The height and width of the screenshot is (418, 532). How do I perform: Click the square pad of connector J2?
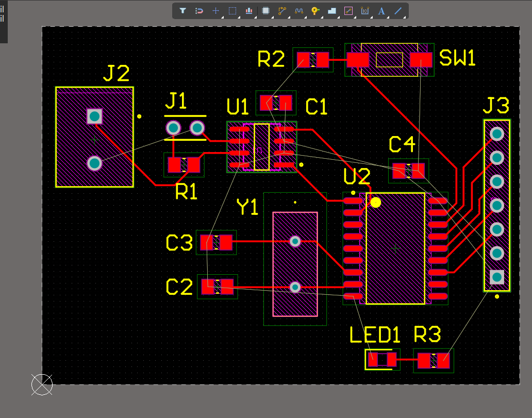95,116
